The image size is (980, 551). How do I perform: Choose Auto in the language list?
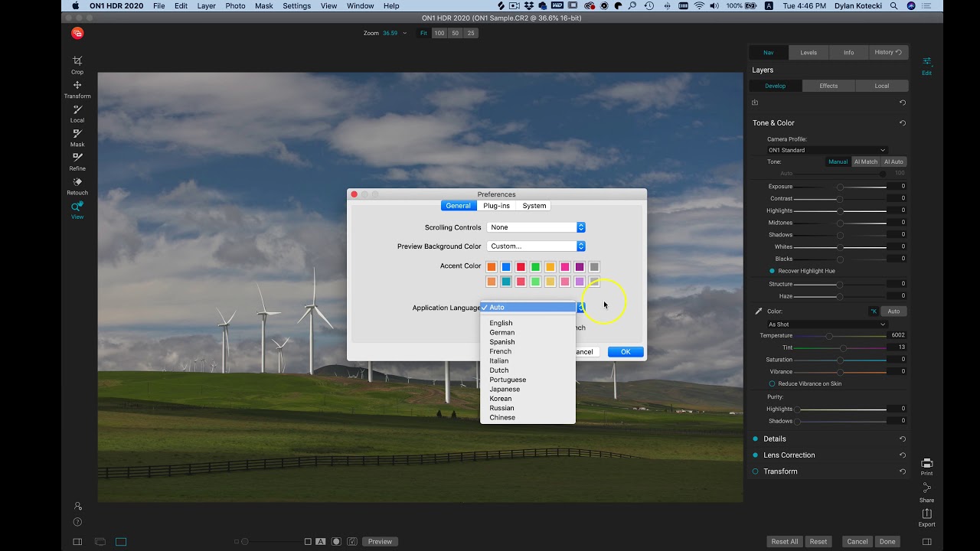click(528, 307)
